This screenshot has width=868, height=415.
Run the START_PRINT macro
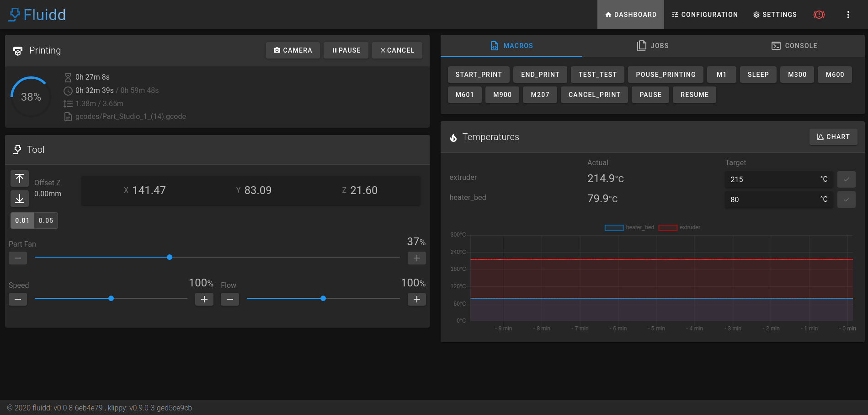point(479,75)
